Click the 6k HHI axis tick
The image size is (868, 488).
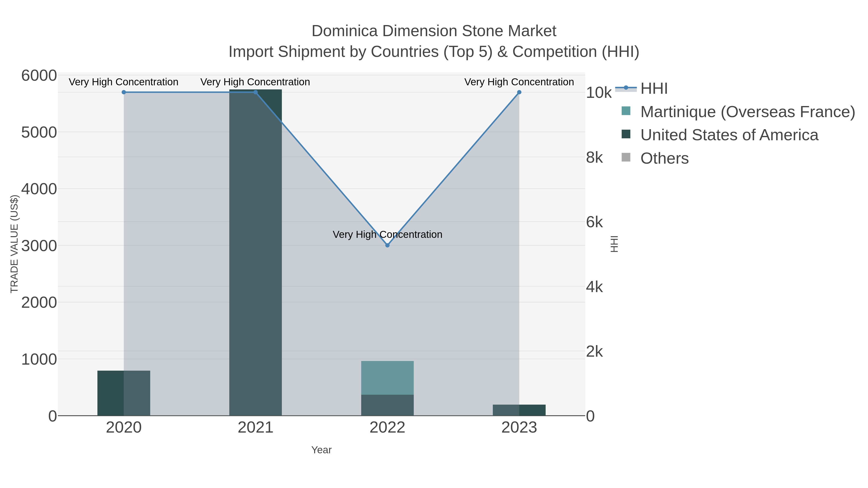pos(594,222)
